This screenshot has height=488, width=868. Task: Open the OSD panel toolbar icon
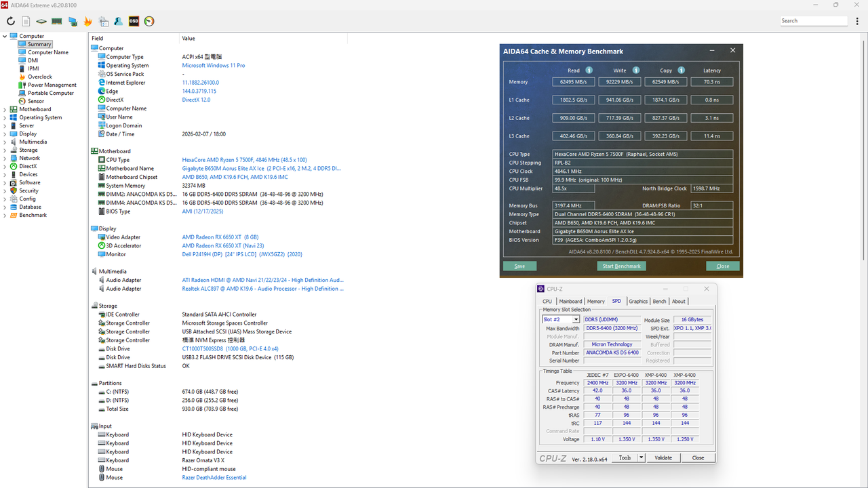coord(134,21)
